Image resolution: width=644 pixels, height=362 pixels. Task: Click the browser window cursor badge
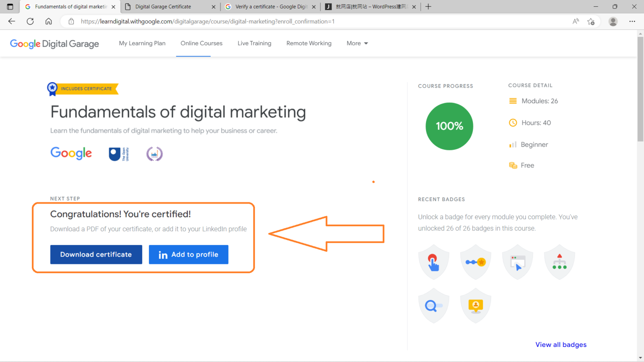pyautogui.click(x=517, y=262)
